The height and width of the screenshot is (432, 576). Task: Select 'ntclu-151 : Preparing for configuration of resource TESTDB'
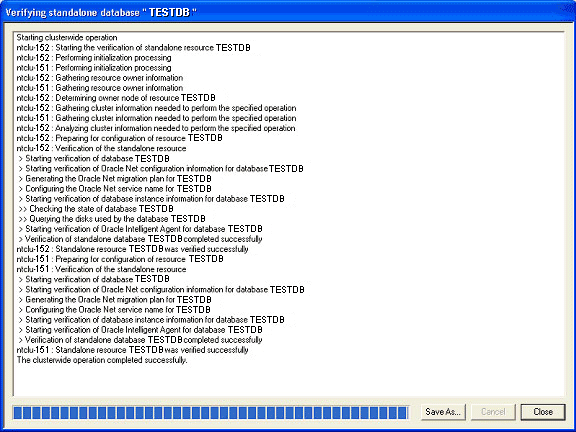[120, 259]
